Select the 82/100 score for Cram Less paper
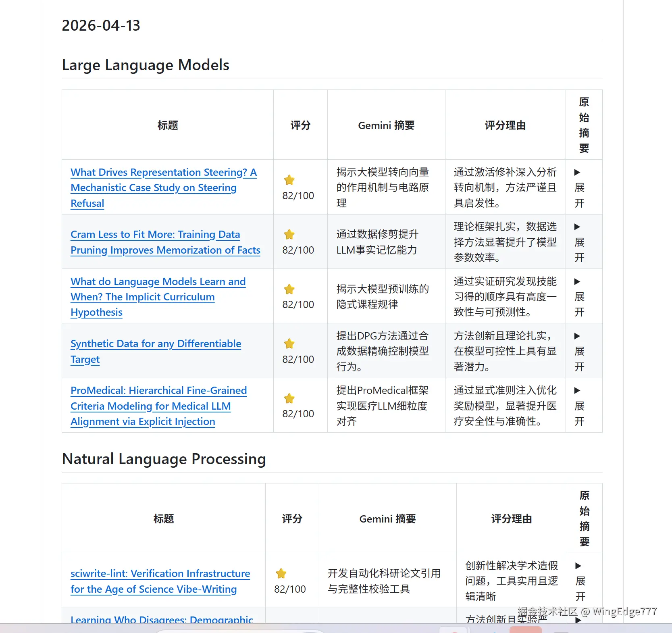672x633 pixels. 298,250
